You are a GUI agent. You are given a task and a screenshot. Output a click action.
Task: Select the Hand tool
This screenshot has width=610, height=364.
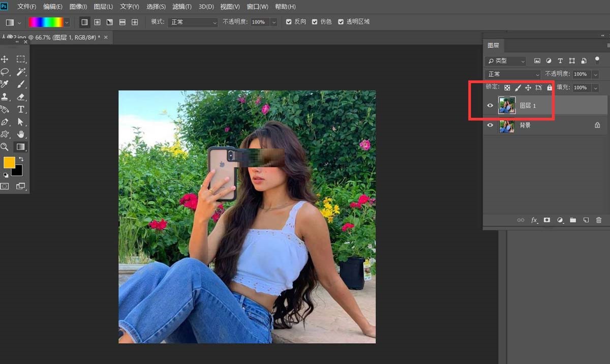point(21,134)
